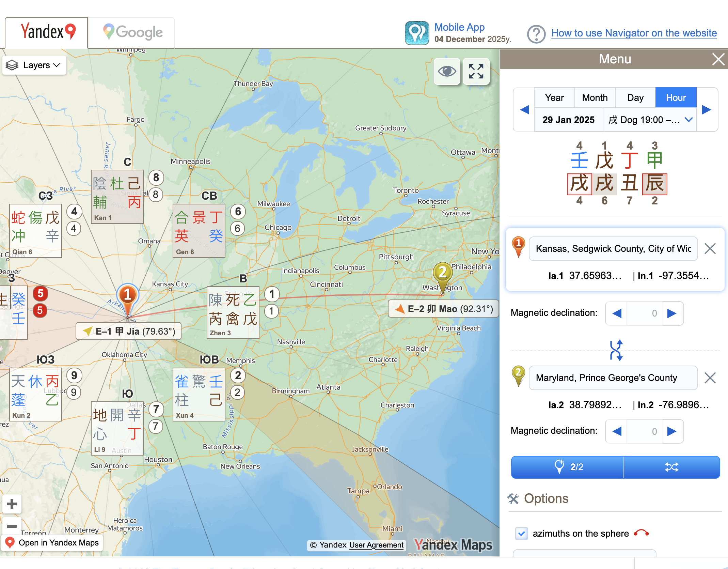Select the Day tab
This screenshot has width=728, height=569.
coord(635,98)
